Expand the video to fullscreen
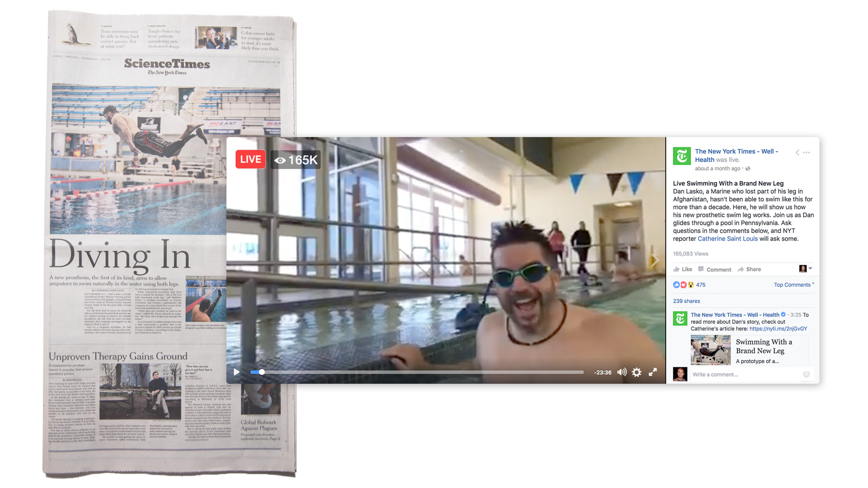 point(653,372)
